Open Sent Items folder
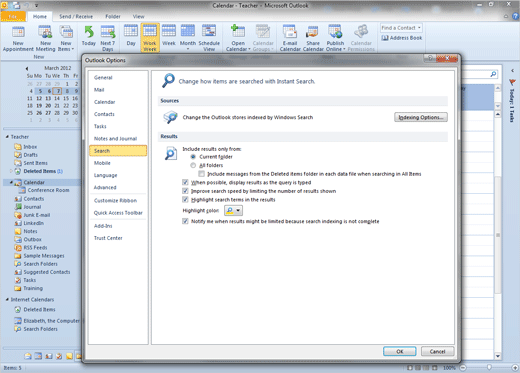 tap(35, 163)
